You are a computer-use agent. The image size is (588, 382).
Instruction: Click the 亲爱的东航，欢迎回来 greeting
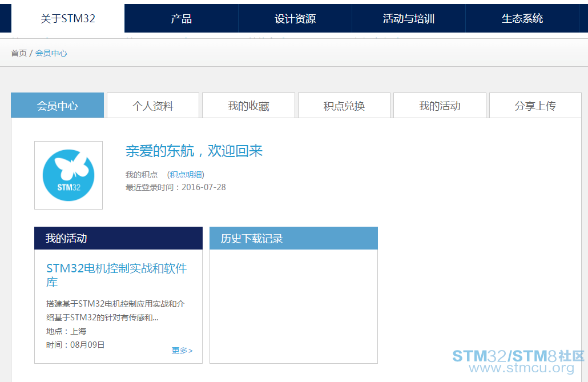coord(194,151)
